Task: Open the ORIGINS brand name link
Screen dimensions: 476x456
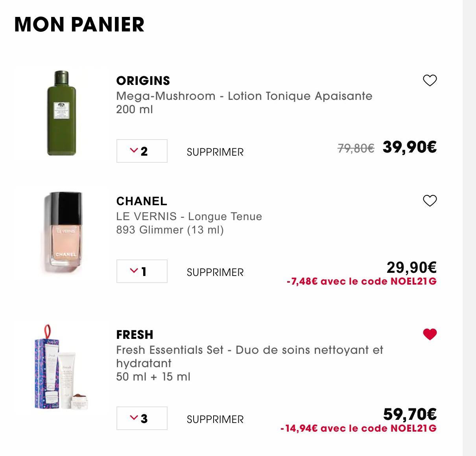Action: tap(143, 81)
